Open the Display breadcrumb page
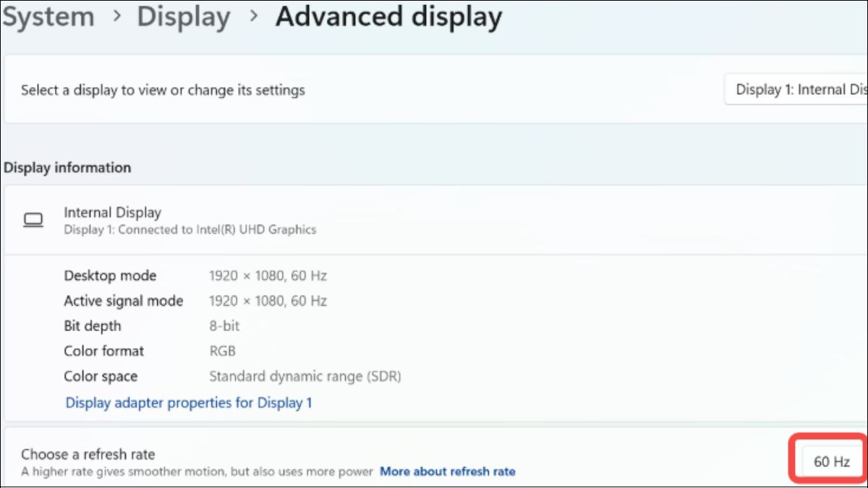This screenshot has height=488, width=868. pyautogui.click(x=184, y=17)
